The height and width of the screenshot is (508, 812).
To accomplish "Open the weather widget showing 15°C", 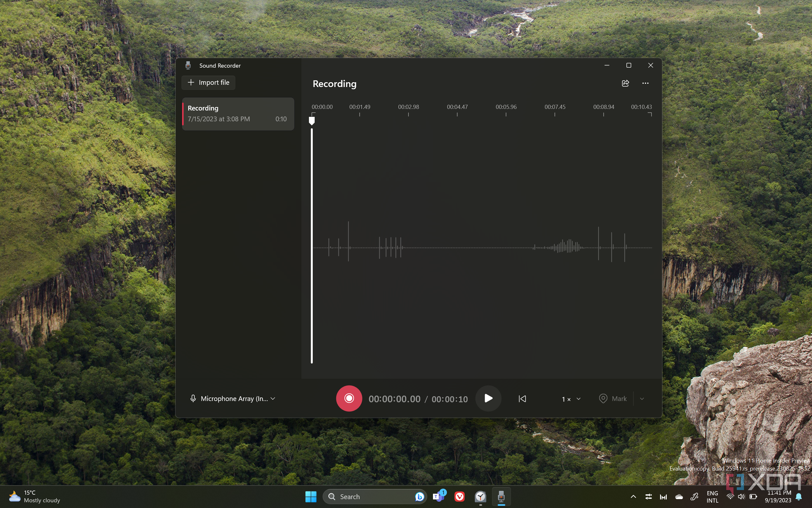I will pyautogui.click(x=34, y=497).
